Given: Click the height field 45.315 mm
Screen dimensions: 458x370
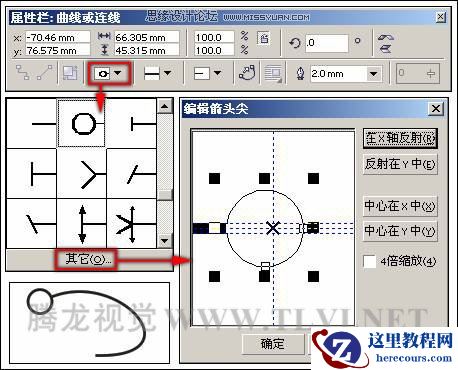Looking at the screenshot, I should (147, 50).
